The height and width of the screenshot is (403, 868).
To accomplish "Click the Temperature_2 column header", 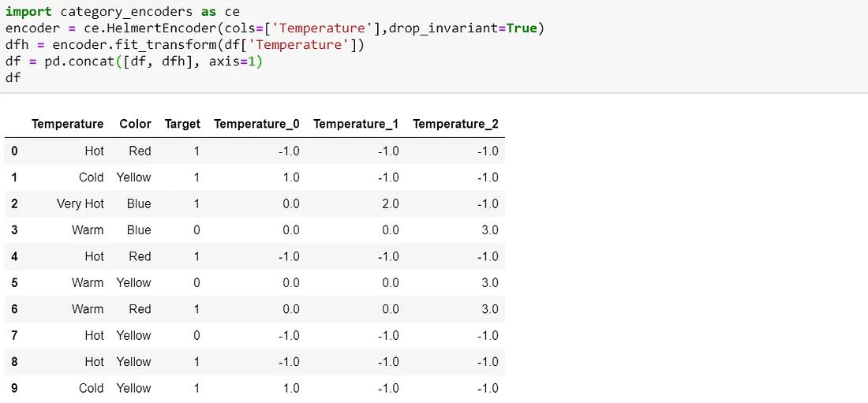I will coord(455,124).
